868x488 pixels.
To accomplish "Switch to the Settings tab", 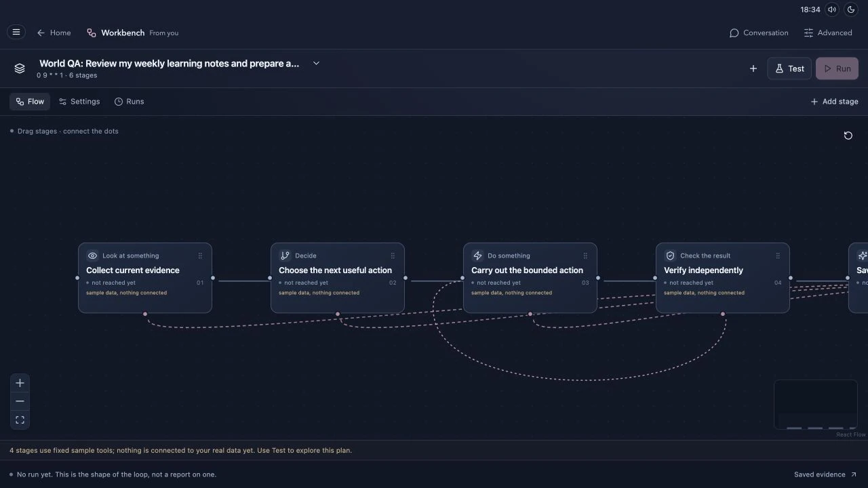I will point(79,102).
